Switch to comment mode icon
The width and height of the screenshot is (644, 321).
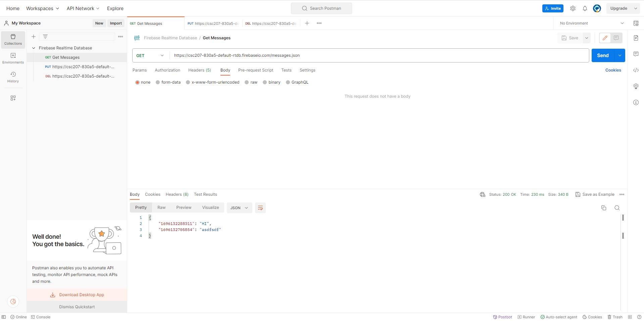pyautogui.click(x=616, y=38)
